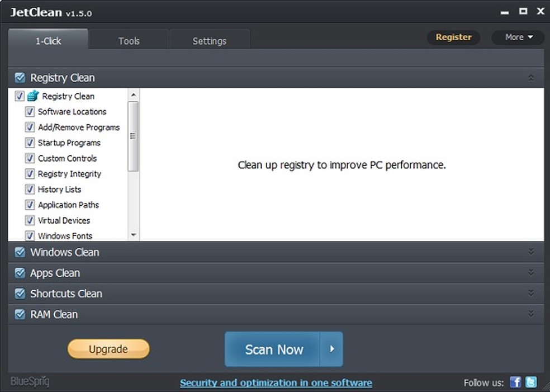Viewport: 550px width, 392px height.
Task: Toggle the Registry Clean section checkbox
Action: point(20,78)
